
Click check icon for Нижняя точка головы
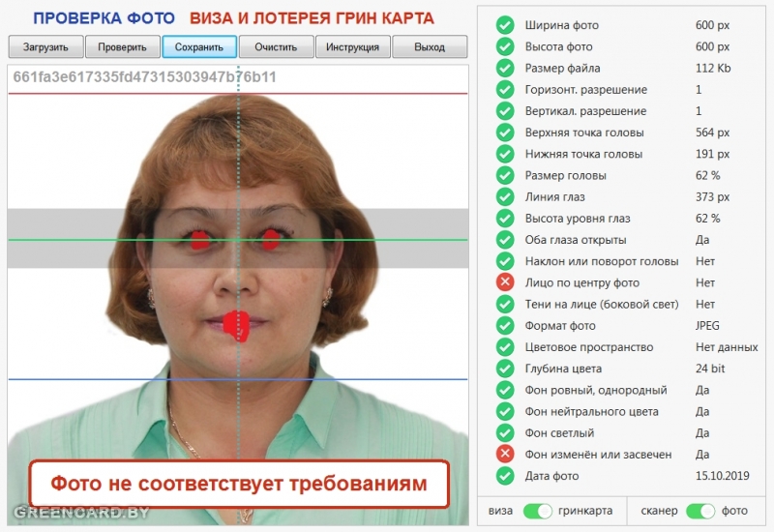[505, 154]
